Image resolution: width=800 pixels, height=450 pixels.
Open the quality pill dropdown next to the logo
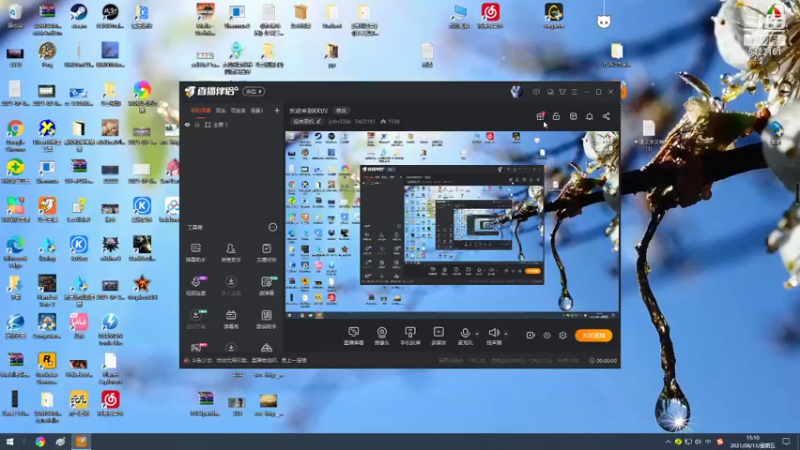coord(254,91)
